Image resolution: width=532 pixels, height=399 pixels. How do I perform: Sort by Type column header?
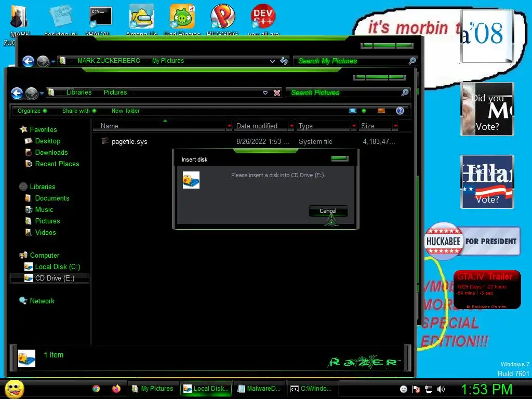[x=324, y=126]
